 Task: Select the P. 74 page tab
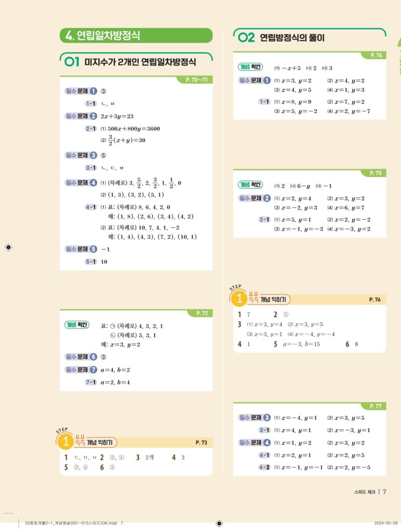pos(376,55)
